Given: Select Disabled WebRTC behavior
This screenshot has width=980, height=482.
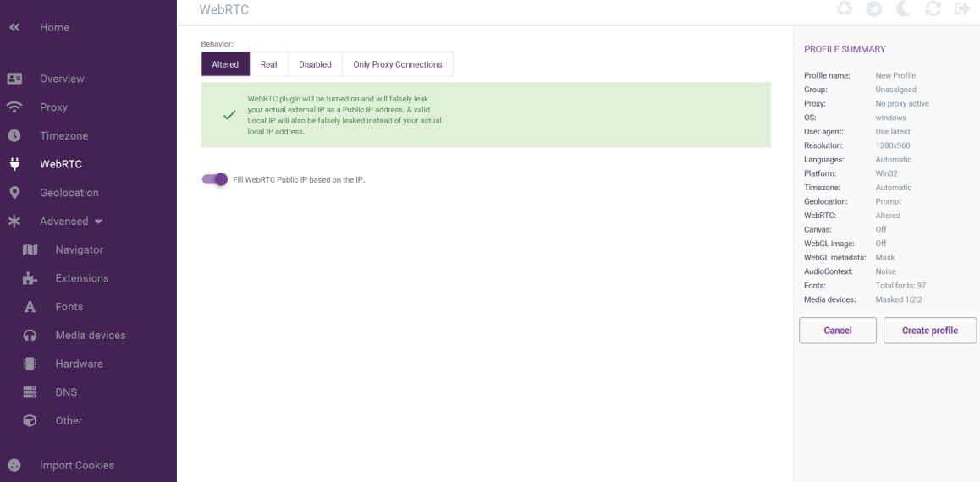Looking at the screenshot, I should (315, 64).
